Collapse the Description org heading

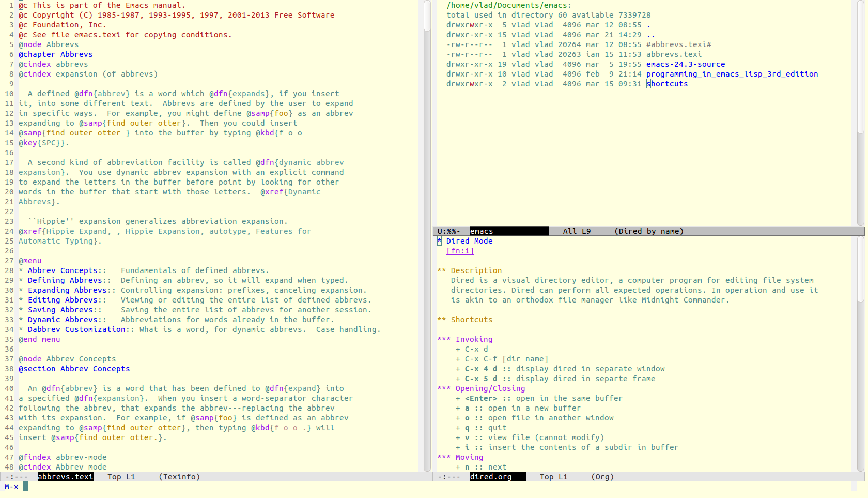click(x=469, y=270)
